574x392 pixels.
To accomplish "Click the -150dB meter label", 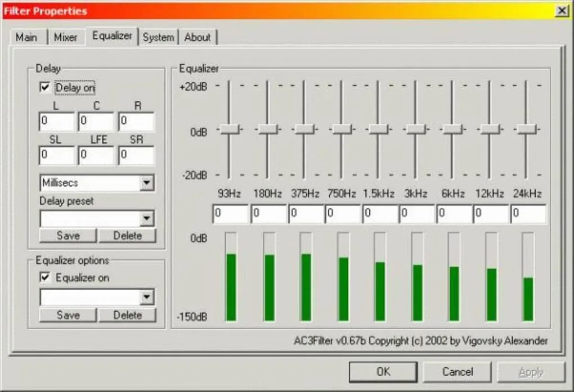I will 192,317.
